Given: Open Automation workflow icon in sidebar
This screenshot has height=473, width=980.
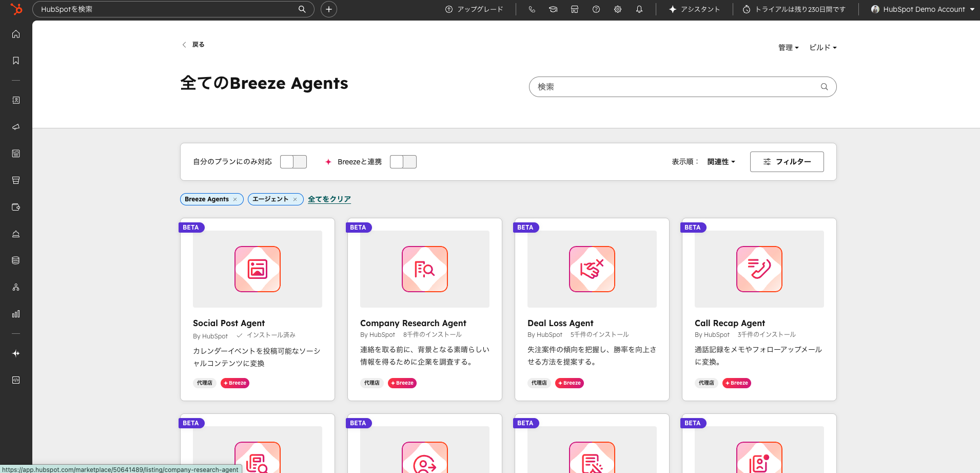Looking at the screenshot, I should point(16,287).
